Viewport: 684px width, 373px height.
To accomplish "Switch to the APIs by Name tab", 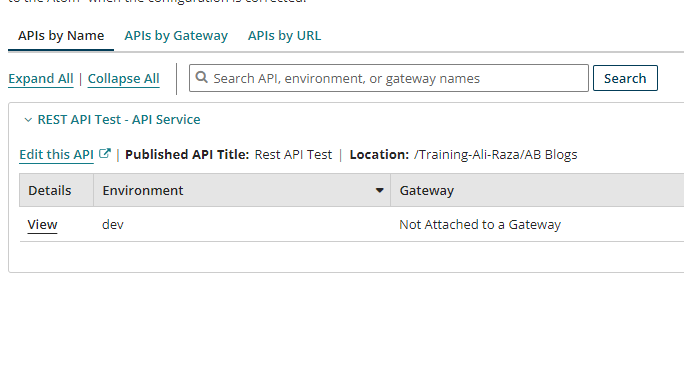I will pyautogui.click(x=61, y=36).
